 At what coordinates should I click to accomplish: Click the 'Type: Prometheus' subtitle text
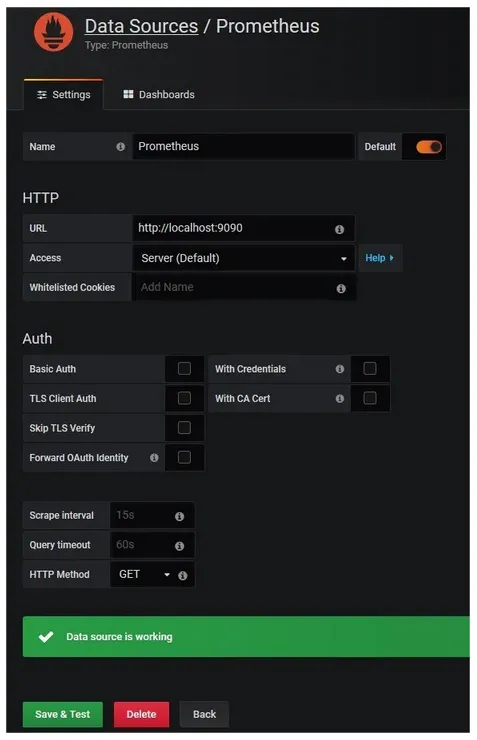(126, 45)
